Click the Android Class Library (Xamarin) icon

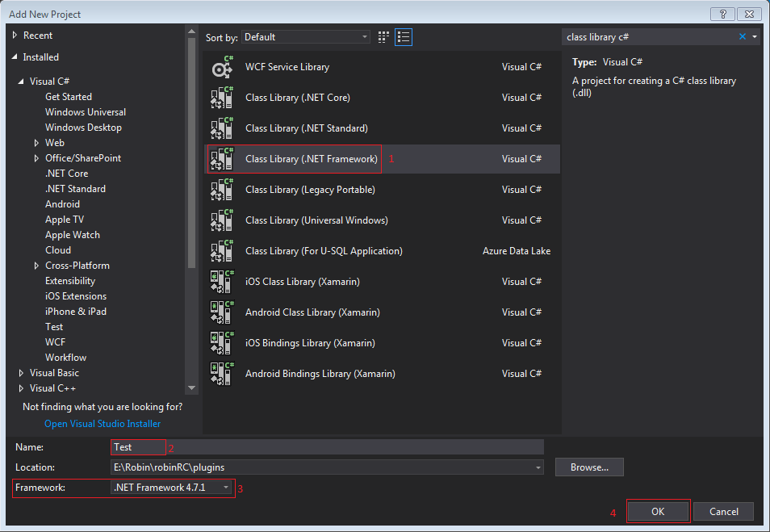pos(223,312)
